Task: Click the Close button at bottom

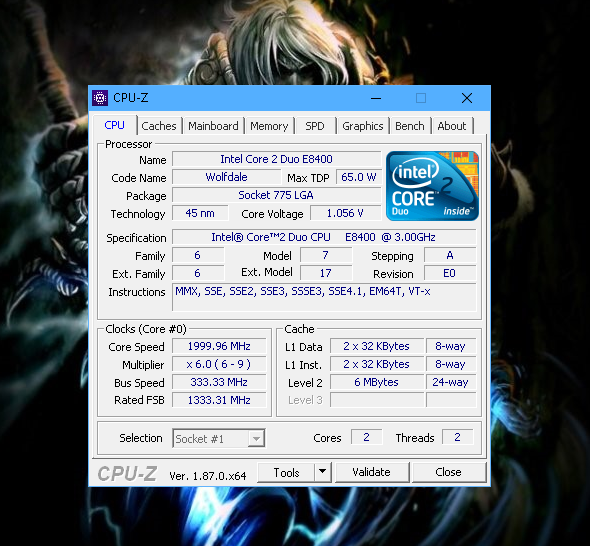Action: (449, 472)
